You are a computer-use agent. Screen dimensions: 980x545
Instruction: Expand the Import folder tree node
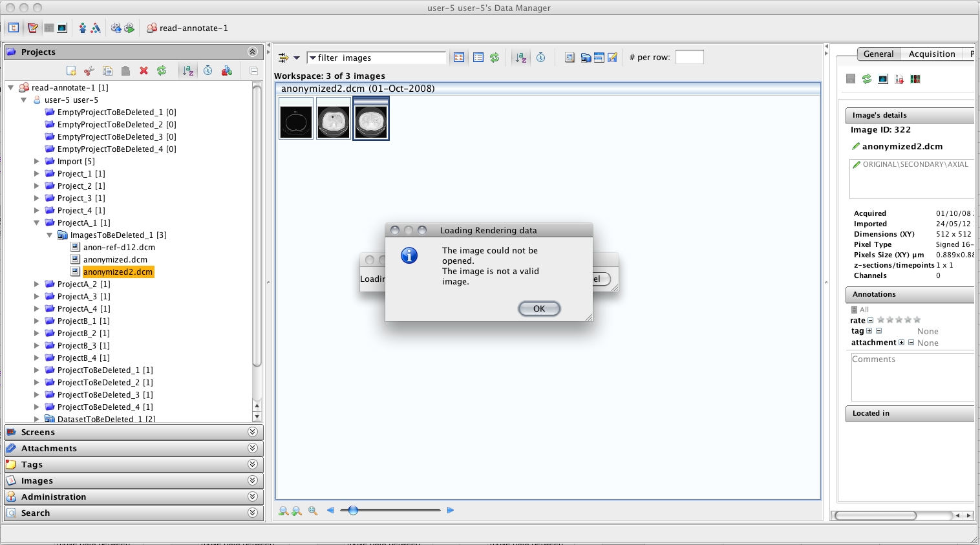coord(37,162)
